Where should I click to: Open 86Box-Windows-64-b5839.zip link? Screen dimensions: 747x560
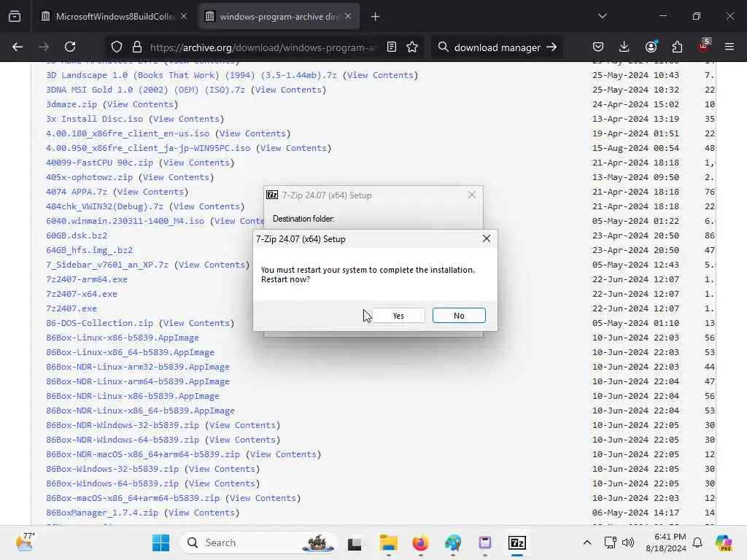[112, 483]
